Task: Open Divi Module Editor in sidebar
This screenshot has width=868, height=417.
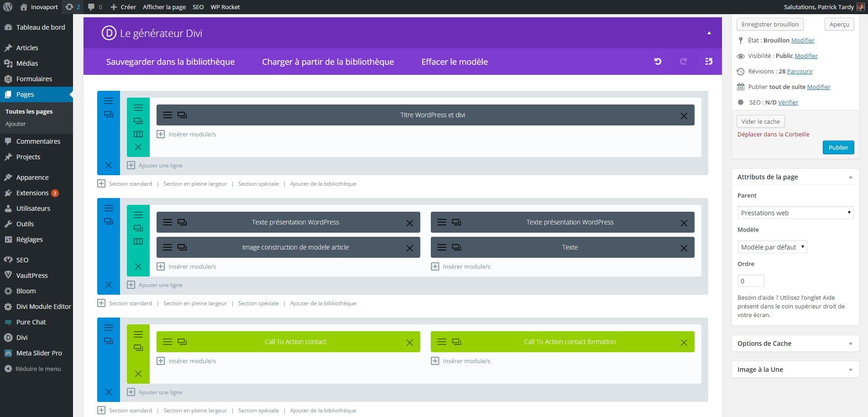Action: click(x=37, y=307)
